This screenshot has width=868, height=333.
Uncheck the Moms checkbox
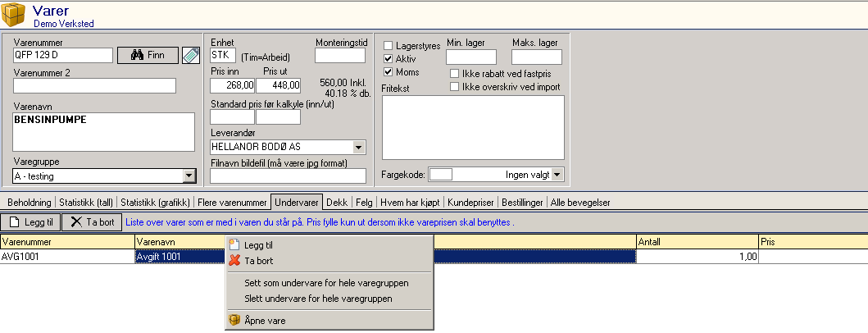point(388,72)
